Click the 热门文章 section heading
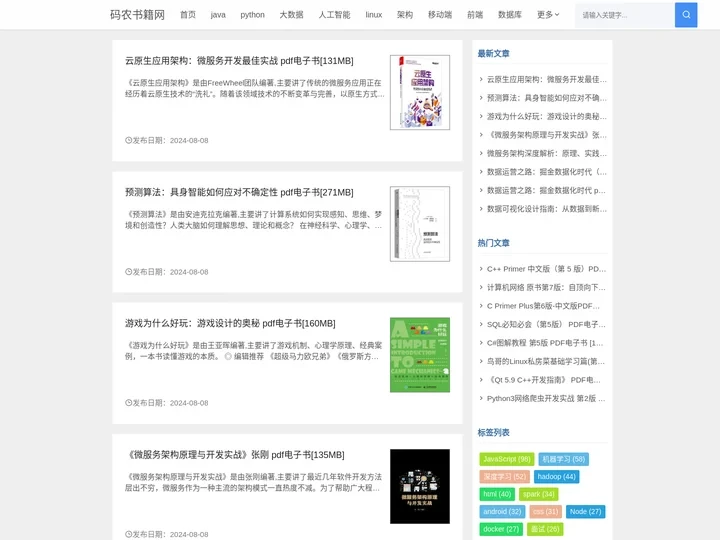Viewport: 720px width, 540px height. pyautogui.click(x=494, y=243)
